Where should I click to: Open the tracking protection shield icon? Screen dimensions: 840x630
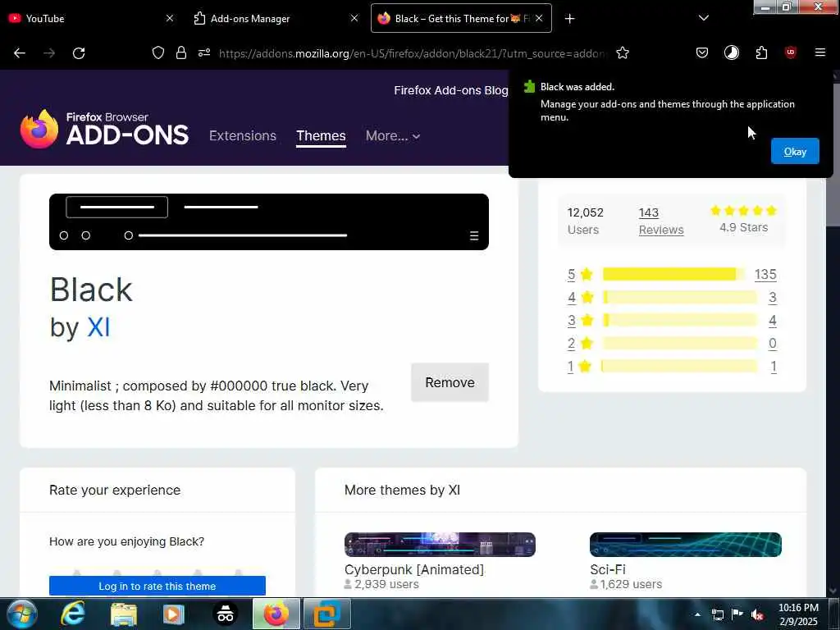coord(158,52)
